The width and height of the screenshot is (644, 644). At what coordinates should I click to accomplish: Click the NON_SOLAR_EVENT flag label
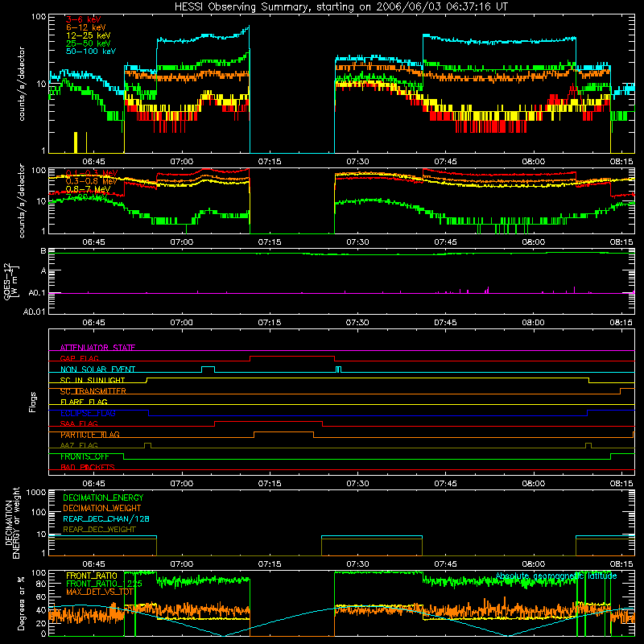tap(97, 369)
